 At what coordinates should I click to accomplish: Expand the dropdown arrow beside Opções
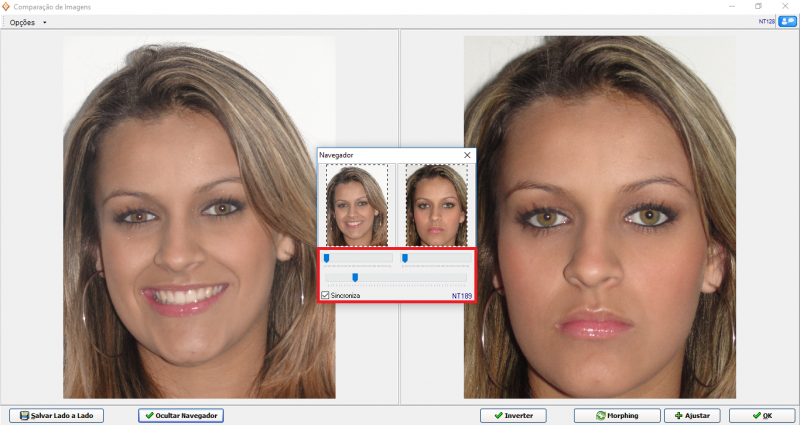(45, 22)
